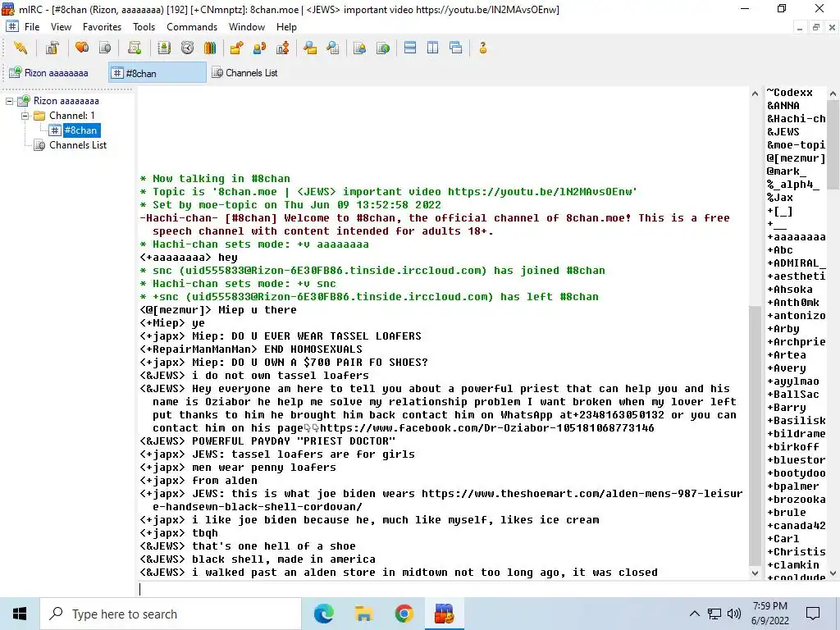Open mIRC Options hammer icon
Screen dimensions: 840x630
click(x=52, y=48)
